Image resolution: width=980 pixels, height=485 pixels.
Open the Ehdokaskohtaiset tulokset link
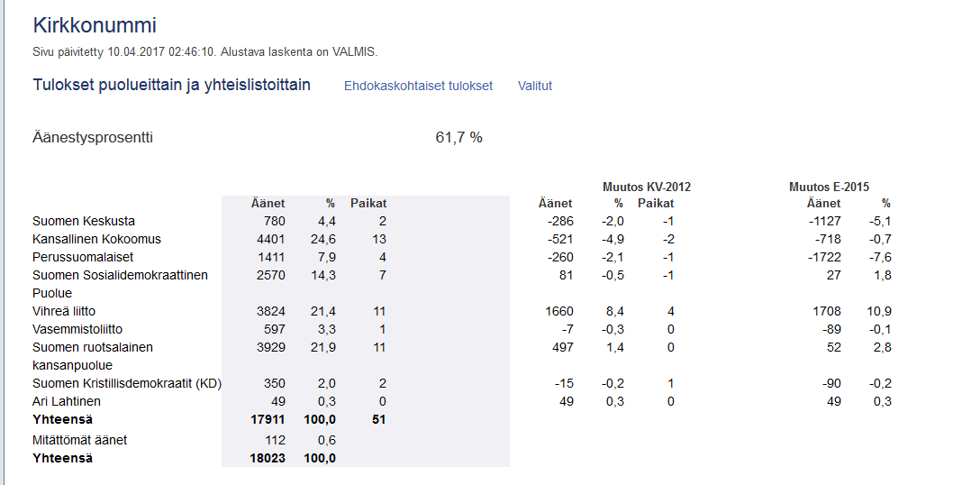tap(418, 86)
